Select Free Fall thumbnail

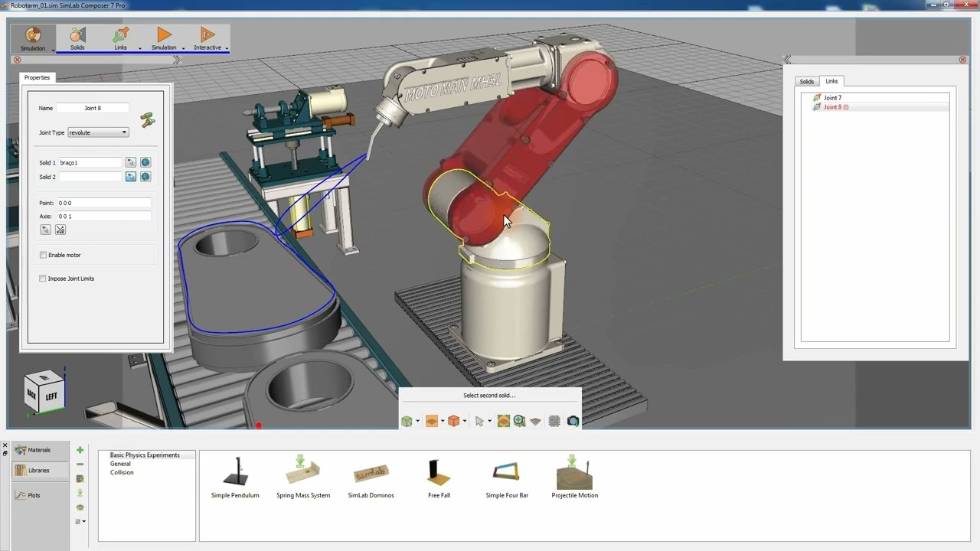[x=439, y=477]
